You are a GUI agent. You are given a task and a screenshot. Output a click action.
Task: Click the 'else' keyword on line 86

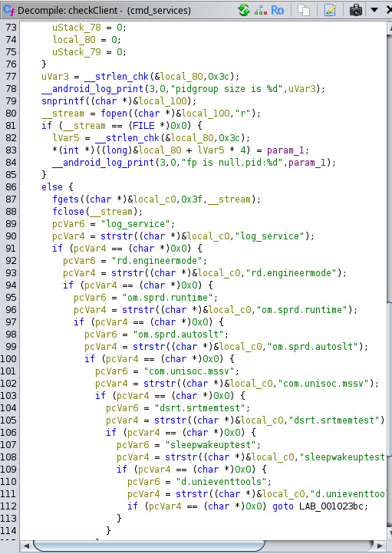click(52, 187)
